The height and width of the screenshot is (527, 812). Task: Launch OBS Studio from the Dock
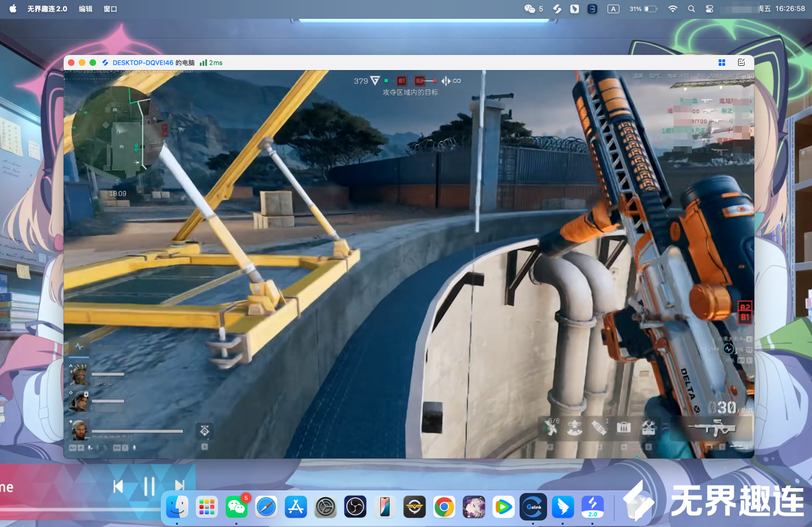355,507
